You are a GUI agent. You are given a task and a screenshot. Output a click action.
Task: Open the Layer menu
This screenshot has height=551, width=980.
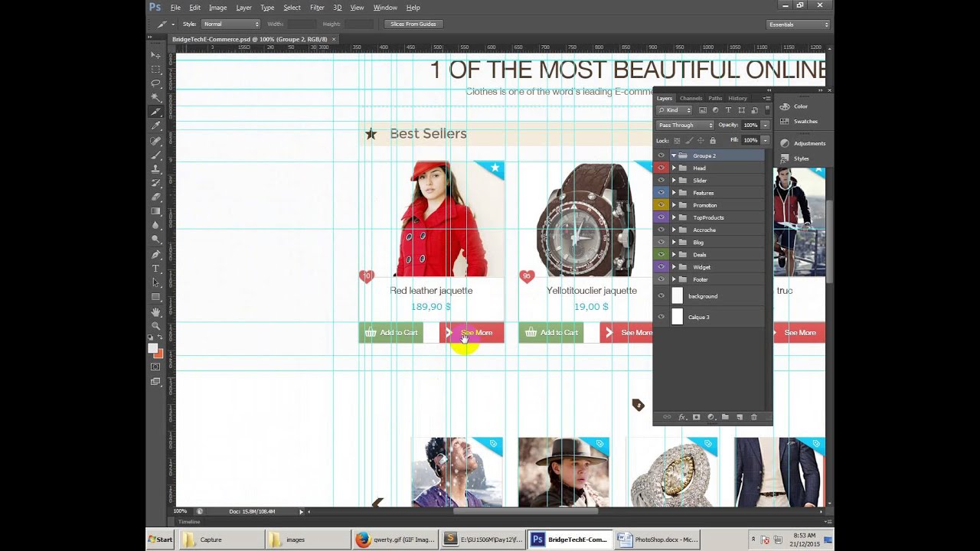coord(243,8)
